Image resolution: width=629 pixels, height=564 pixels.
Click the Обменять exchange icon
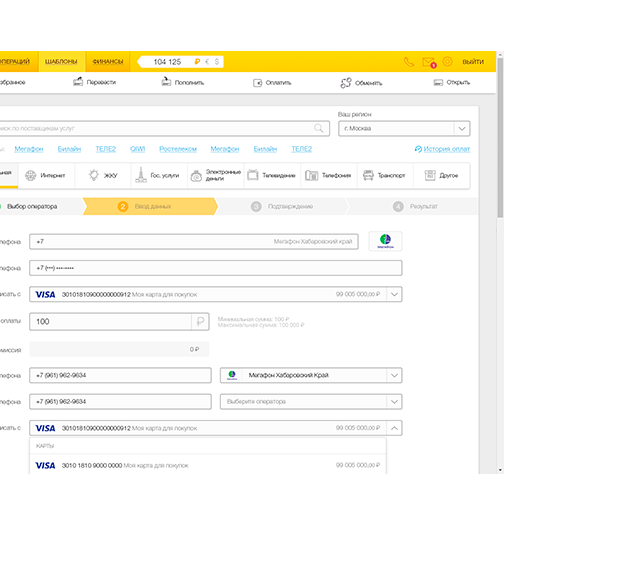click(346, 82)
